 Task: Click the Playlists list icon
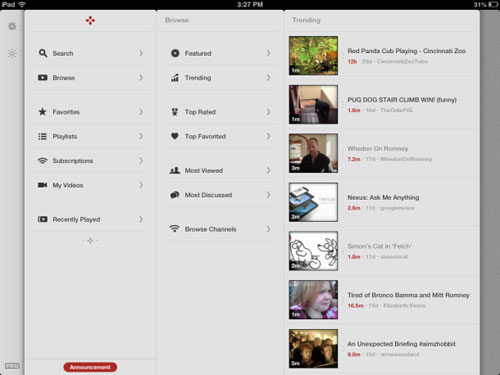point(42,136)
